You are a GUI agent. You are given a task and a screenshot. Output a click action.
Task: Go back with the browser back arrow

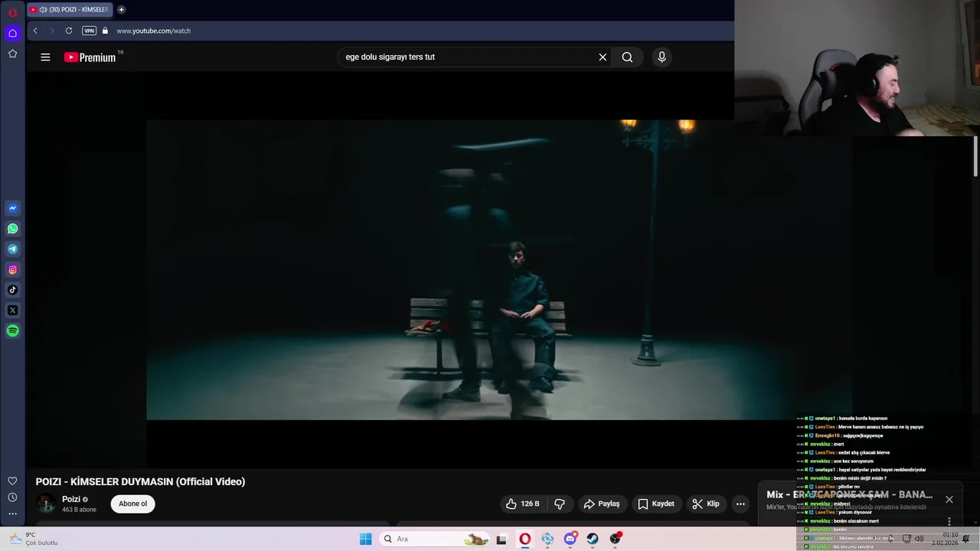point(35,31)
